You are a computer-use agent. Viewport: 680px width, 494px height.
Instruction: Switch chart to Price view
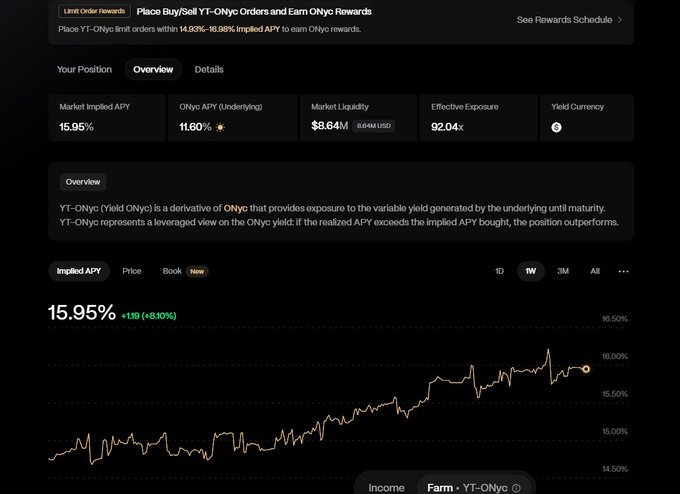[x=132, y=271]
